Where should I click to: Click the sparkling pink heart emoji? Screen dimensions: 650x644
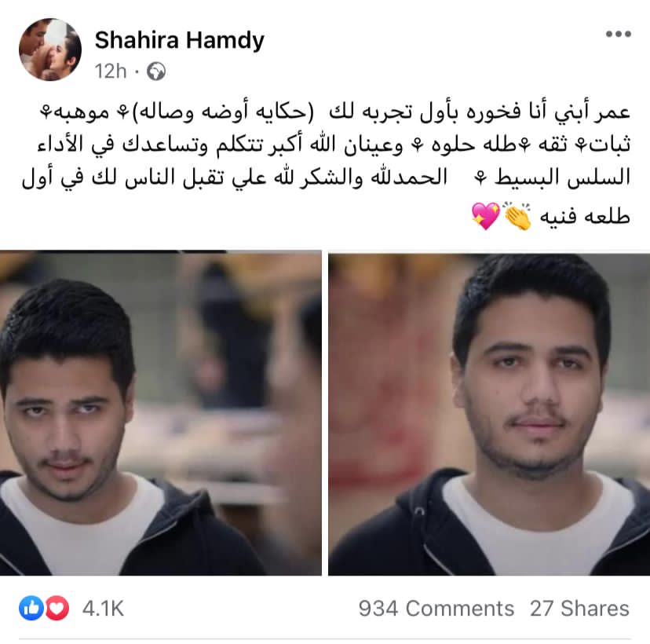click(x=486, y=216)
